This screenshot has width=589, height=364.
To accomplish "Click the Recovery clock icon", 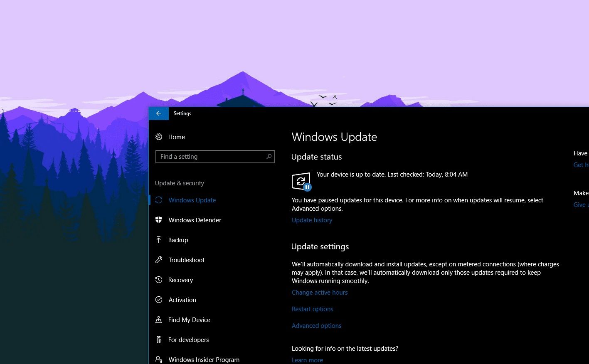I will 159,280.
